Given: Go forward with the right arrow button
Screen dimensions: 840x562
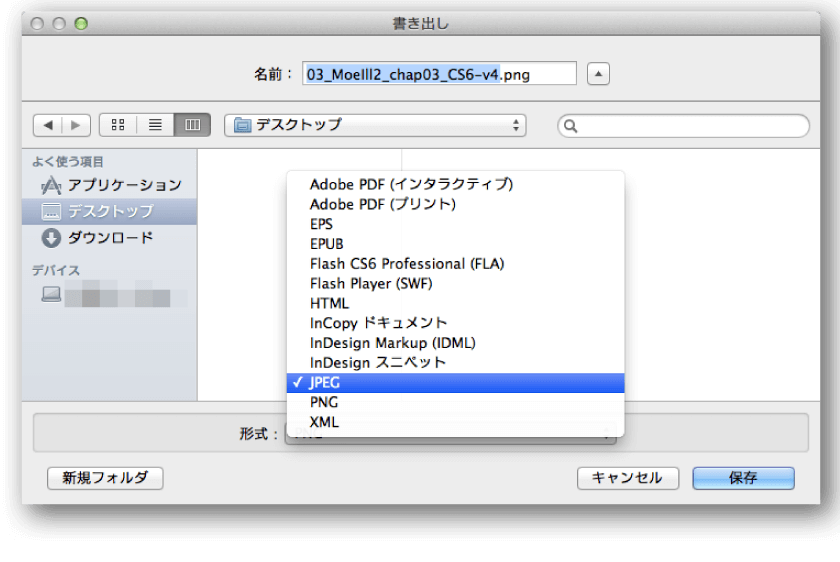Looking at the screenshot, I should coord(76,125).
